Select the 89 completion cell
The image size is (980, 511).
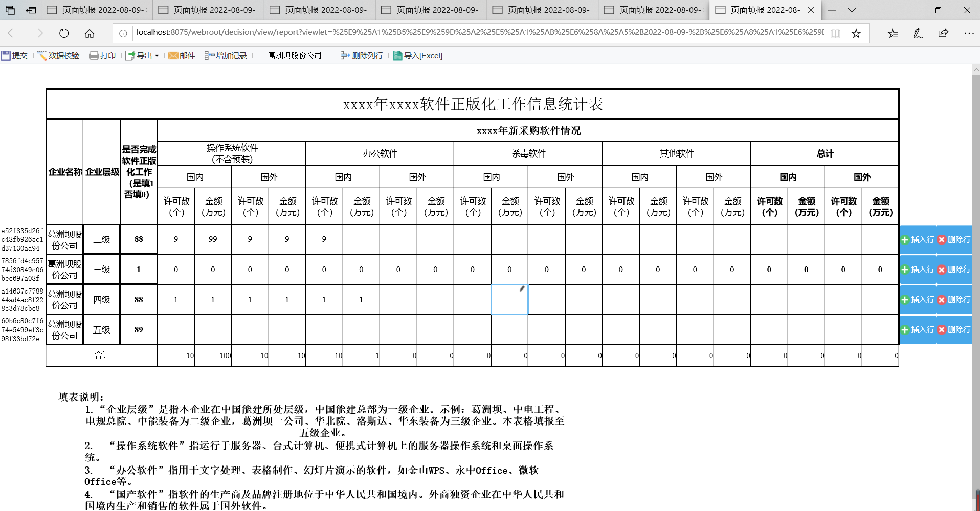point(139,329)
